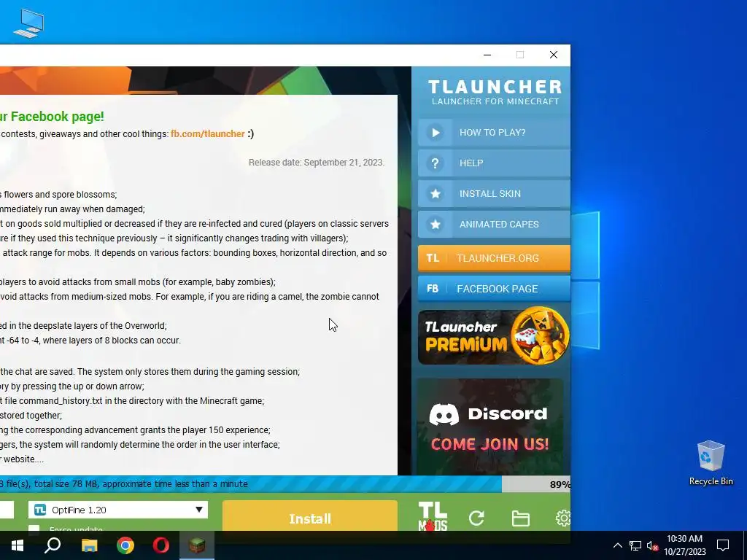
Task: Click the green Facebook page heading
Action: (52, 116)
